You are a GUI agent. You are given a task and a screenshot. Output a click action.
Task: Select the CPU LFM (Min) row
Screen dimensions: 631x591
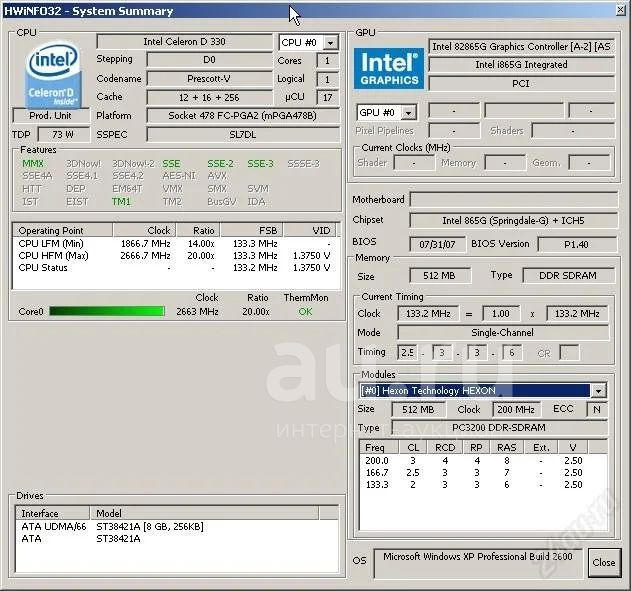175,244
